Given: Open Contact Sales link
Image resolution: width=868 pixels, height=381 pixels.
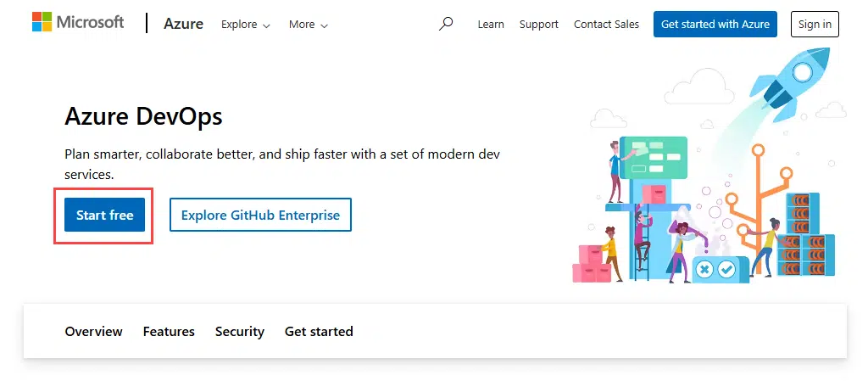Looking at the screenshot, I should (606, 25).
